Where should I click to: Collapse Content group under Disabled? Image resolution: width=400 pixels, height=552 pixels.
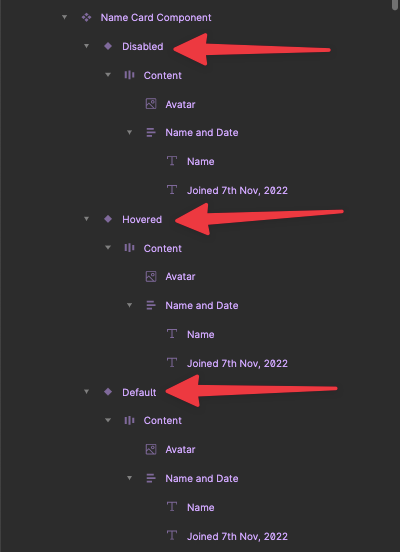coord(108,75)
